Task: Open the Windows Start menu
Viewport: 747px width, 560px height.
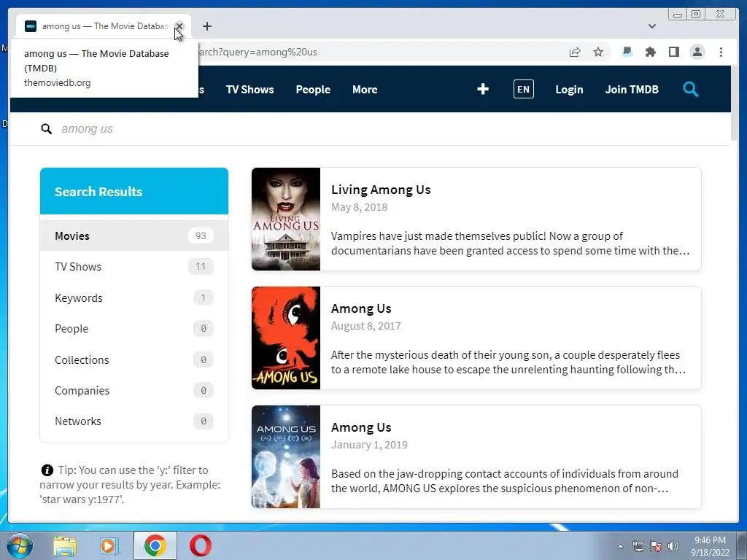Action: click(x=19, y=545)
